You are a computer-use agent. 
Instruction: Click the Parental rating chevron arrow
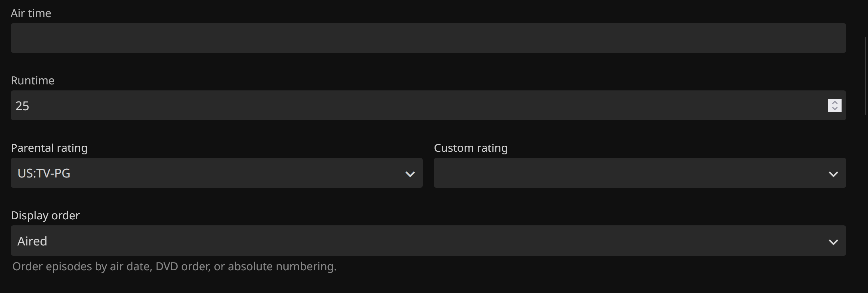pyautogui.click(x=410, y=174)
